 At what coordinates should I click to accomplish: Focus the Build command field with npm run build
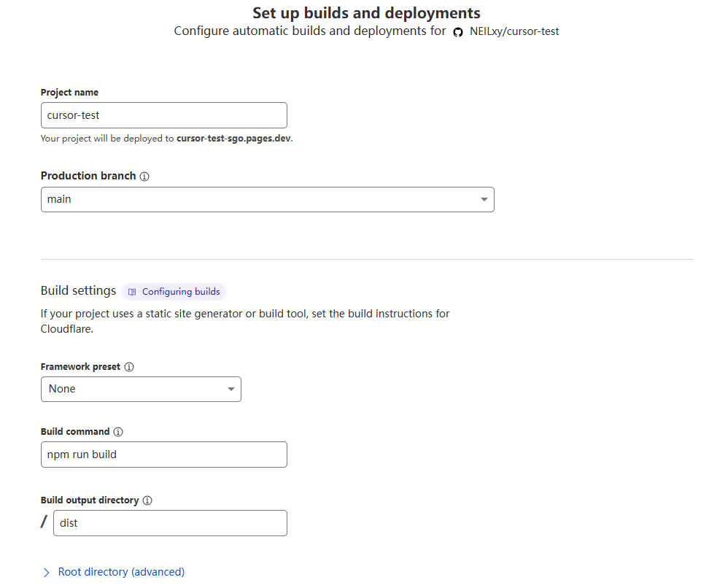pyautogui.click(x=163, y=454)
